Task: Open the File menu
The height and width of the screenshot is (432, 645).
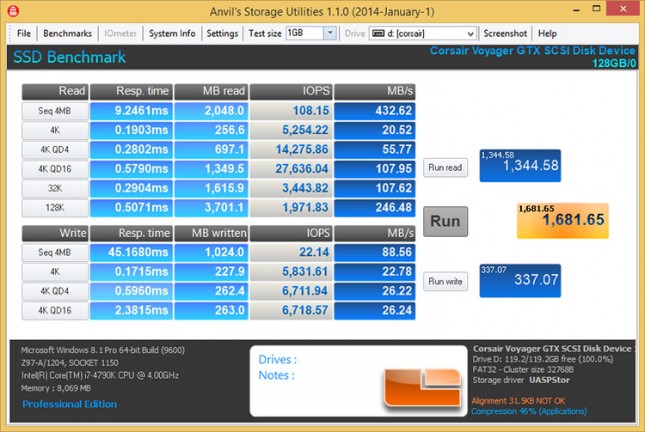Action: point(24,33)
